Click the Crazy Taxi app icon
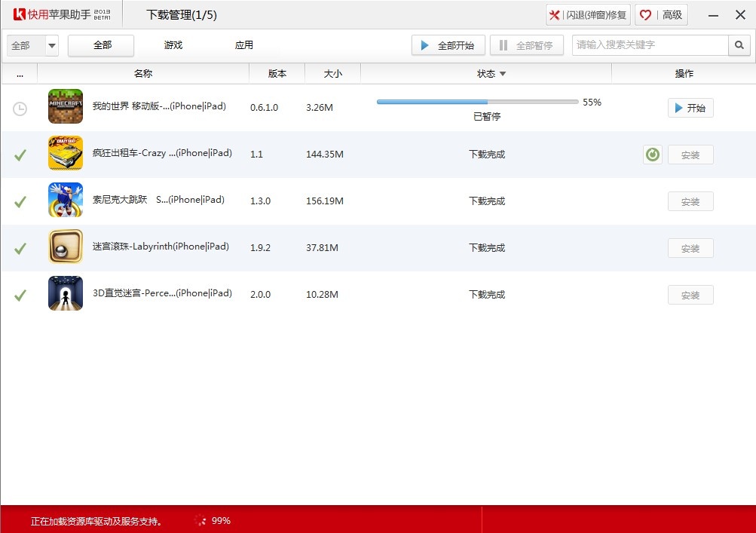This screenshot has height=533, width=756. pos(66,153)
